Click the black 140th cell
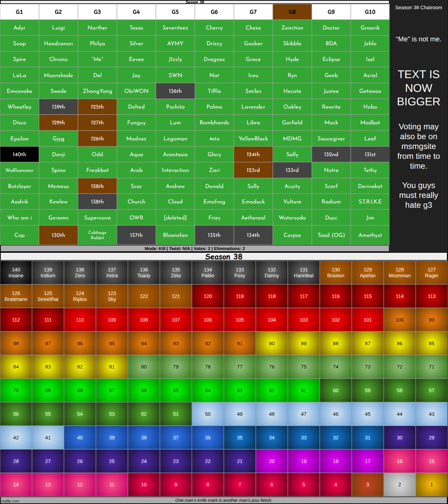The height and width of the screenshot is (504, 448). tap(19, 154)
